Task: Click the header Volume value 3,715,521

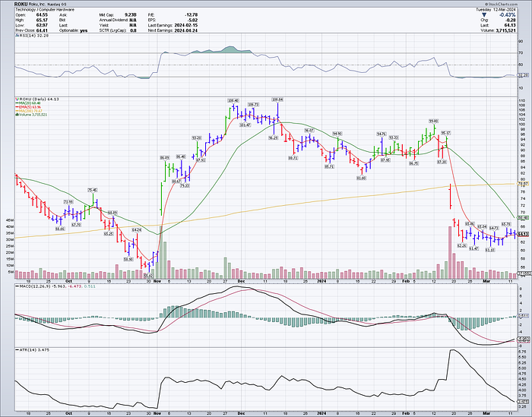Action: (505, 30)
